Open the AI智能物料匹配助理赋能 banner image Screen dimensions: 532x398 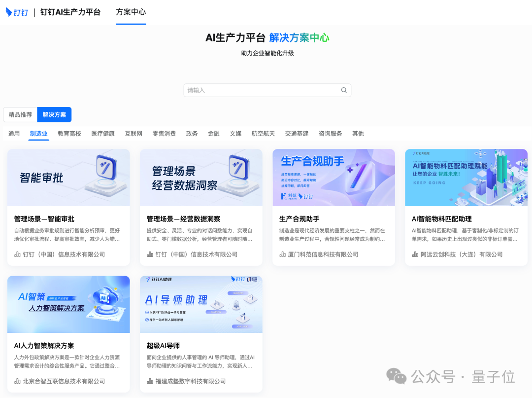pyautogui.click(x=466, y=178)
